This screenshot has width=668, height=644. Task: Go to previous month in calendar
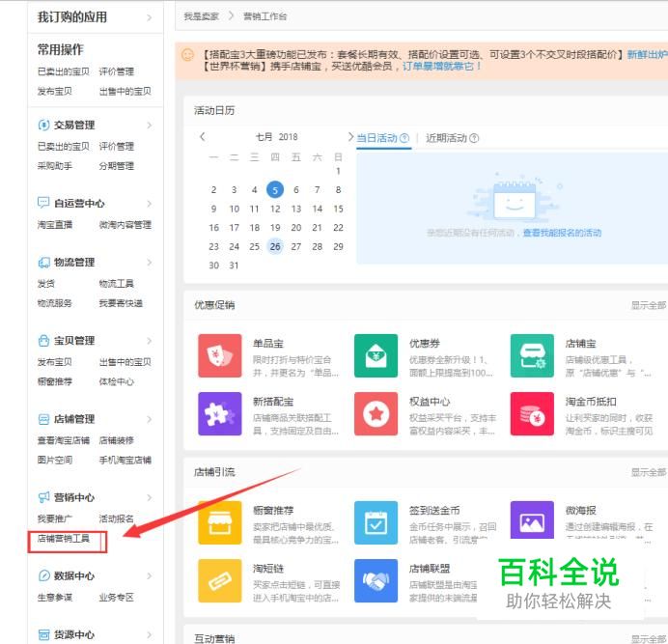[203, 137]
